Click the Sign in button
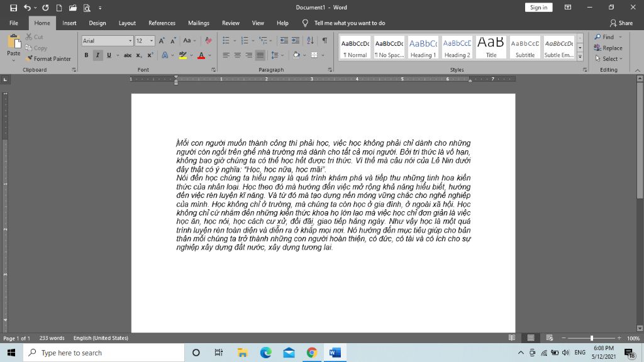 pos(538,8)
